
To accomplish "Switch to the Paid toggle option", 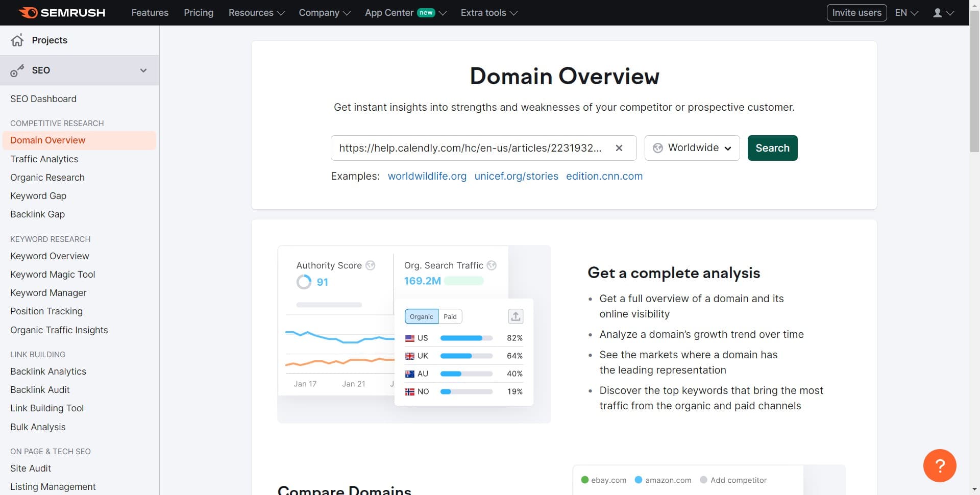I will (450, 316).
